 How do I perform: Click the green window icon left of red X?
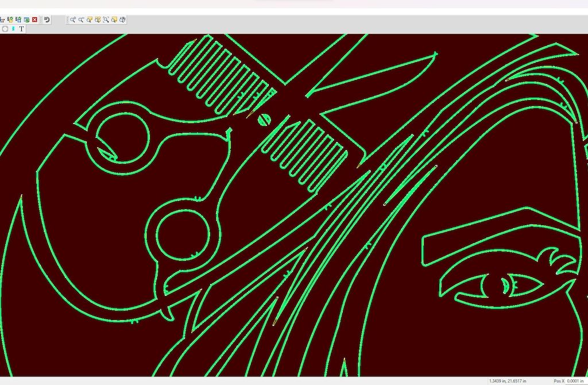pyautogui.click(x=26, y=20)
